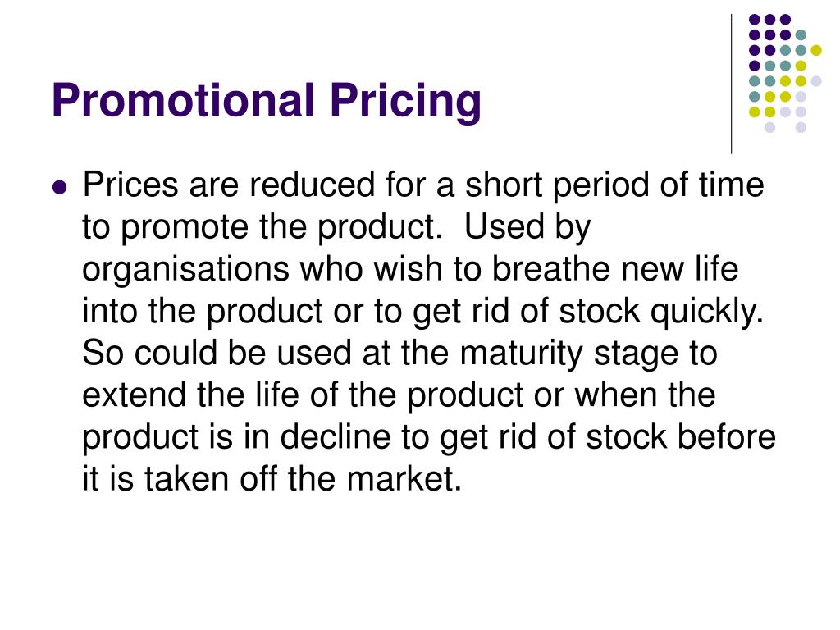Click the words "Used by" in second line
Screen dimensions: 840x630
tap(527, 227)
